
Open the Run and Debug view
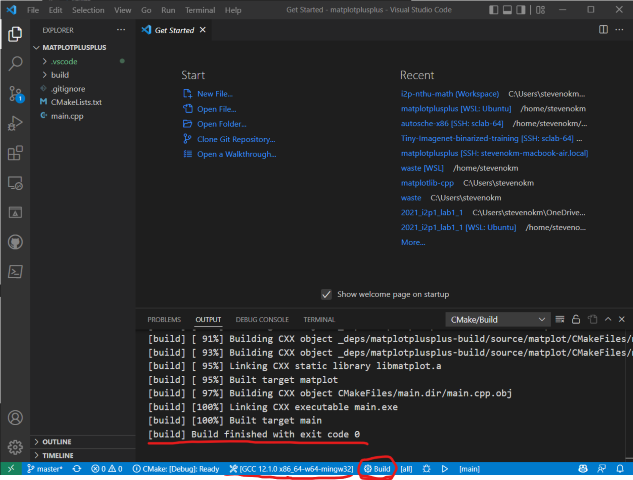pos(15,123)
